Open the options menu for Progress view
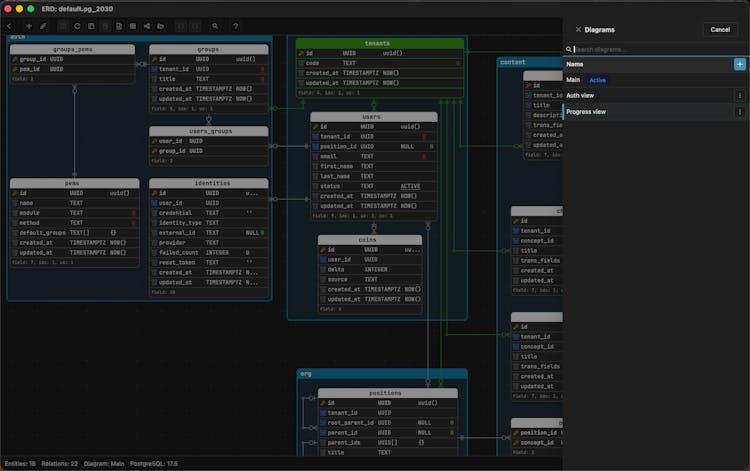The height and width of the screenshot is (471, 750). point(739,112)
